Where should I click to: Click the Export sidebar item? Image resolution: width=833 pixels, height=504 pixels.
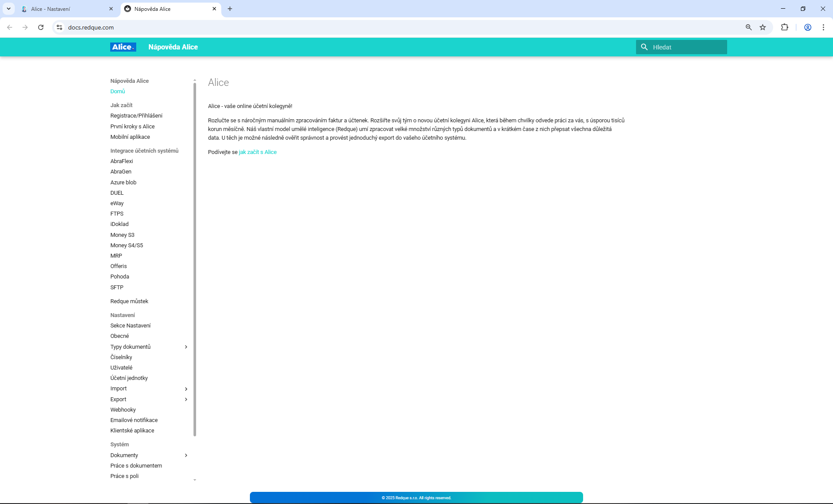[x=118, y=399]
